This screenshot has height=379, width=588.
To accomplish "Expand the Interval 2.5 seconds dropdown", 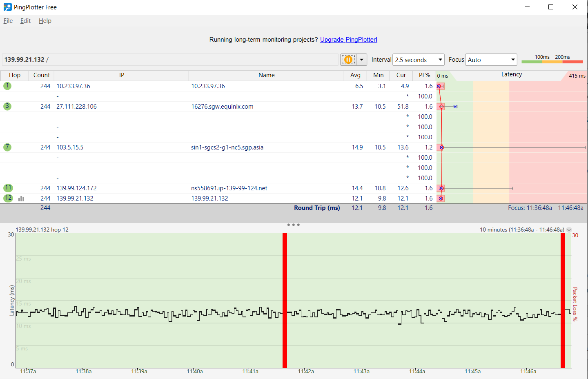I will click(x=418, y=60).
